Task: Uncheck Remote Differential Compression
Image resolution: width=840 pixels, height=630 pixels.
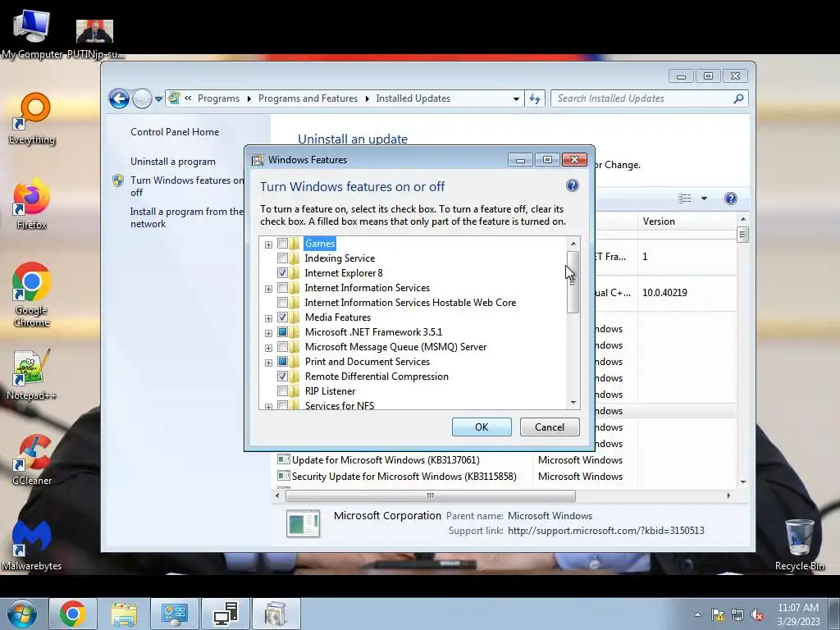Action: (x=282, y=377)
